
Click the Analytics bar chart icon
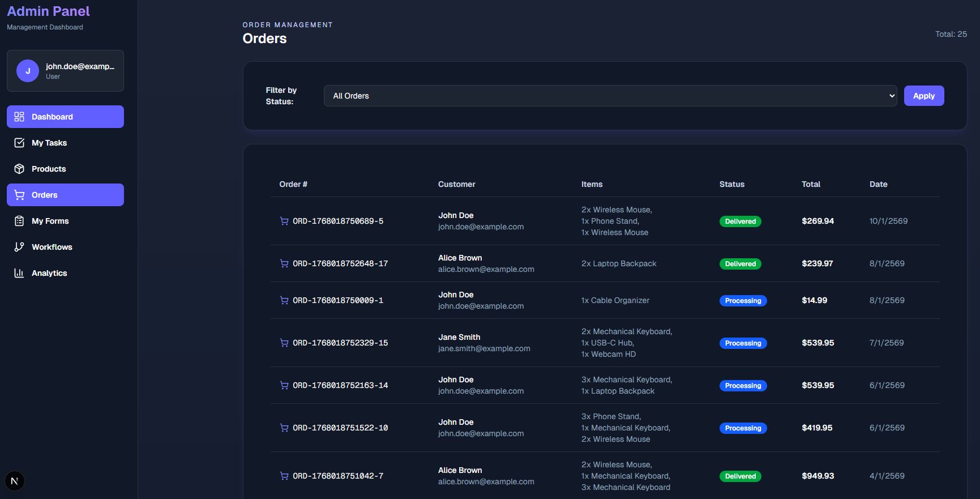(19, 273)
